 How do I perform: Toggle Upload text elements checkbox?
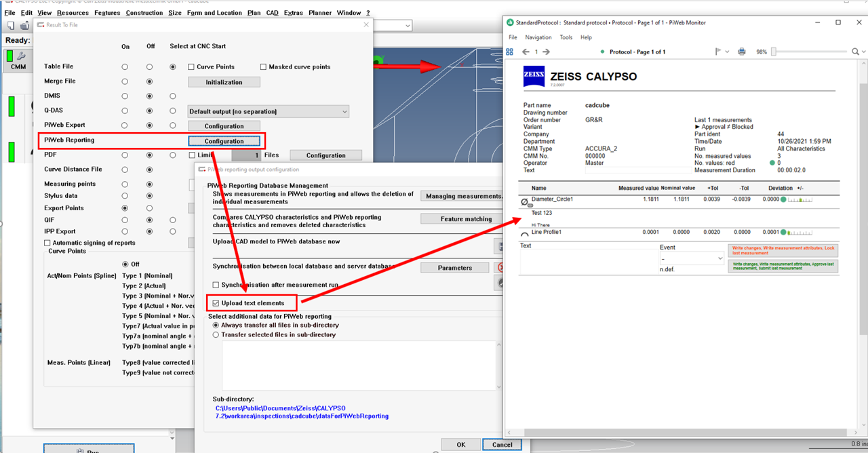(216, 302)
